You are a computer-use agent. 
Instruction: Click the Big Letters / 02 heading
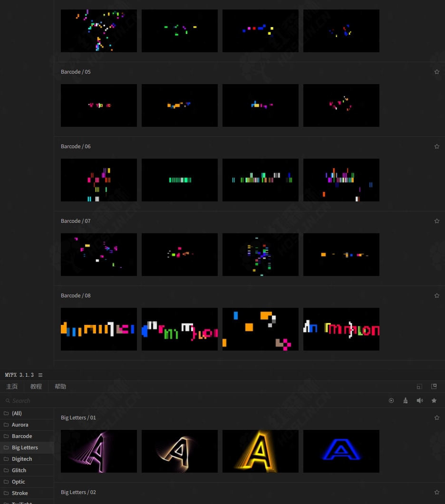[x=78, y=492]
